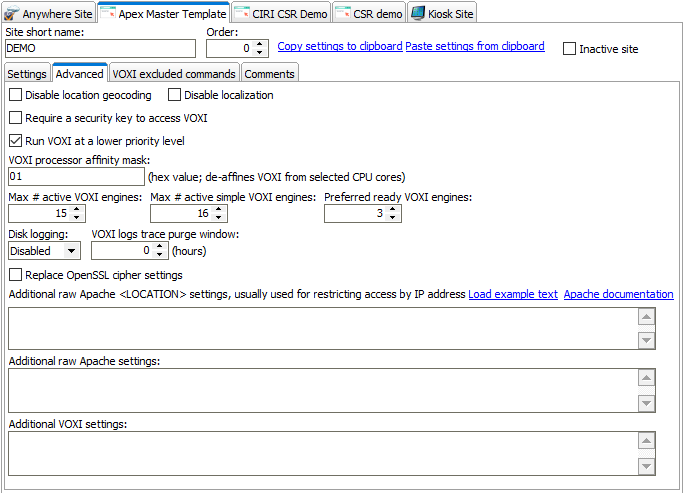Click Copy settings to clipboard link
The image size is (684, 493).
pyautogui.click(x=339, y=47)
